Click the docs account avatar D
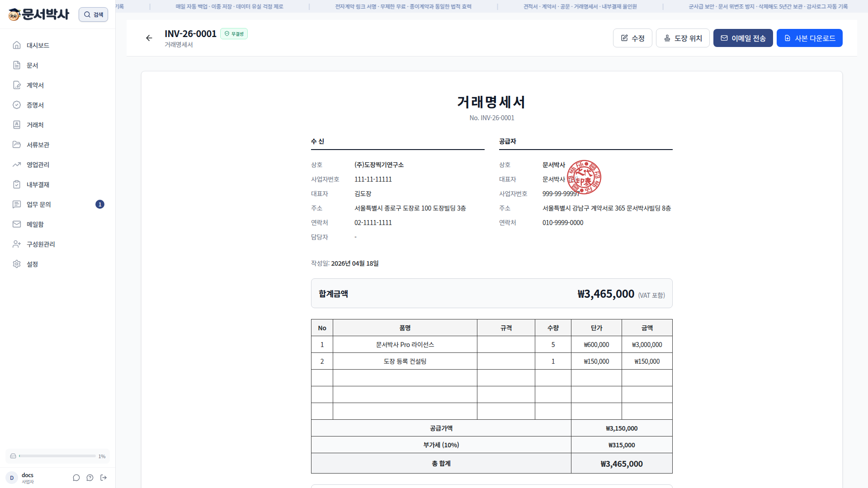 coord(12,478)
